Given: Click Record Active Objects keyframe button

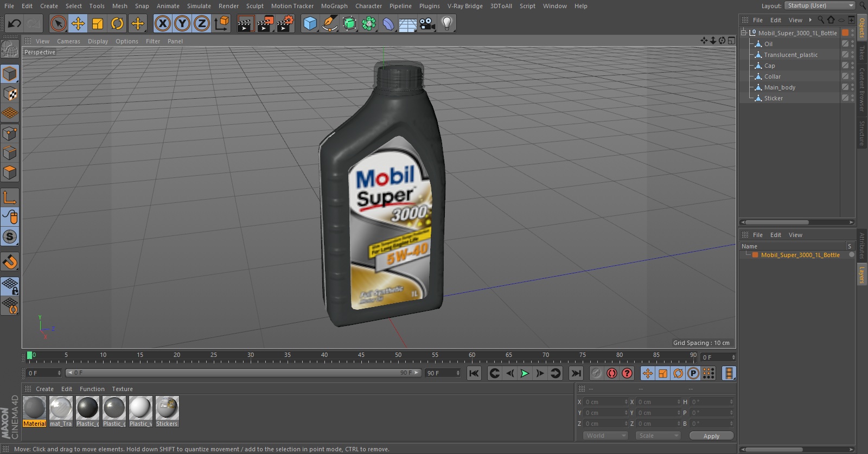Looking at the screenshot, I should coord(596,373).
